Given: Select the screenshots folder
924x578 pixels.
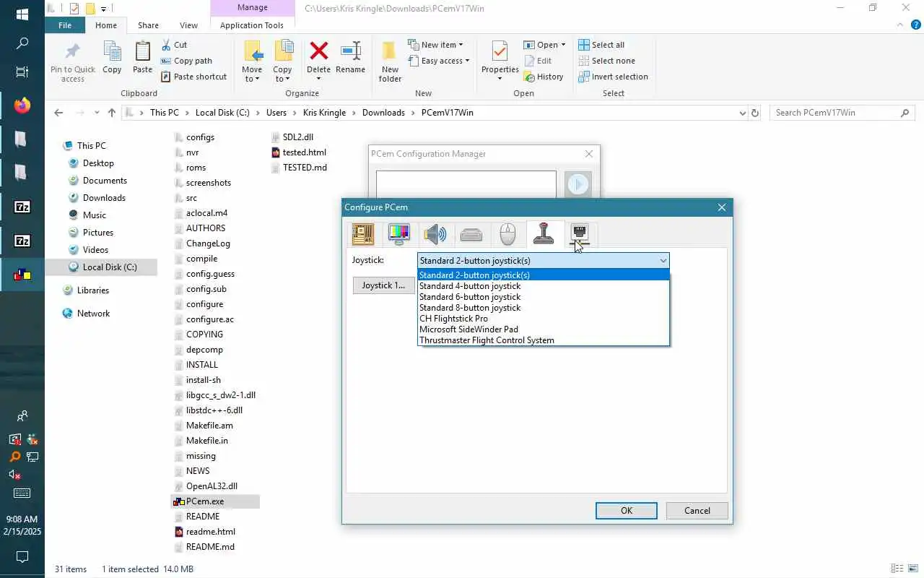Looking at the screenshot, I should click(x=208, y=183).
